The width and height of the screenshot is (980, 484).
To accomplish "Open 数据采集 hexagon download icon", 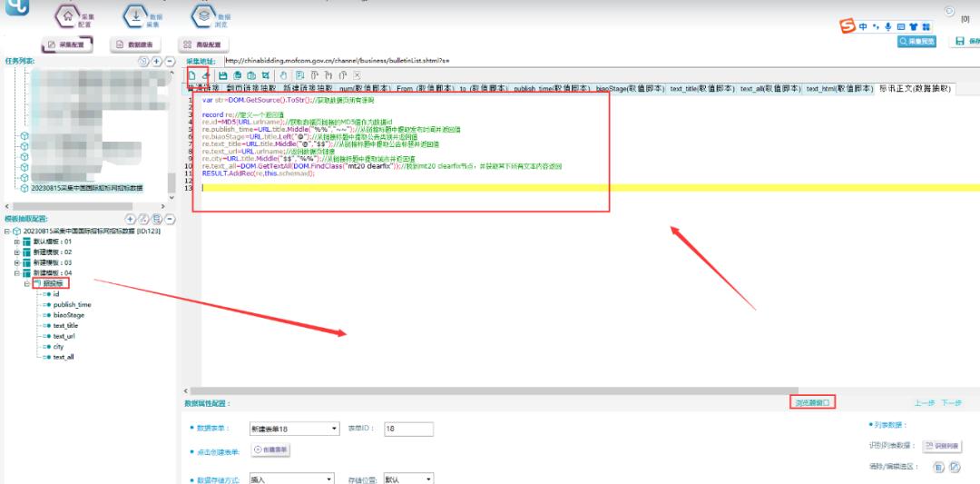I will 136,15.
